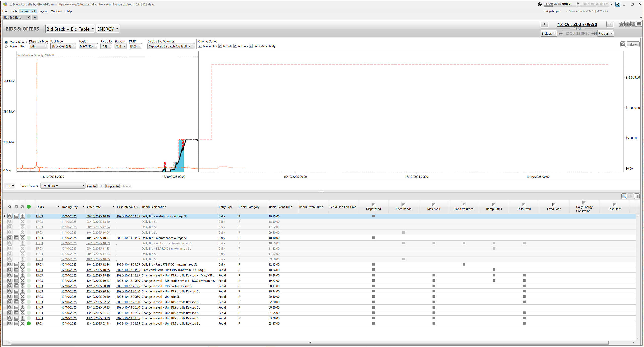The height and width of the screenshot is (347, 644).
Task: Step back one interval with the left arrow
Action: coord(544,24)
